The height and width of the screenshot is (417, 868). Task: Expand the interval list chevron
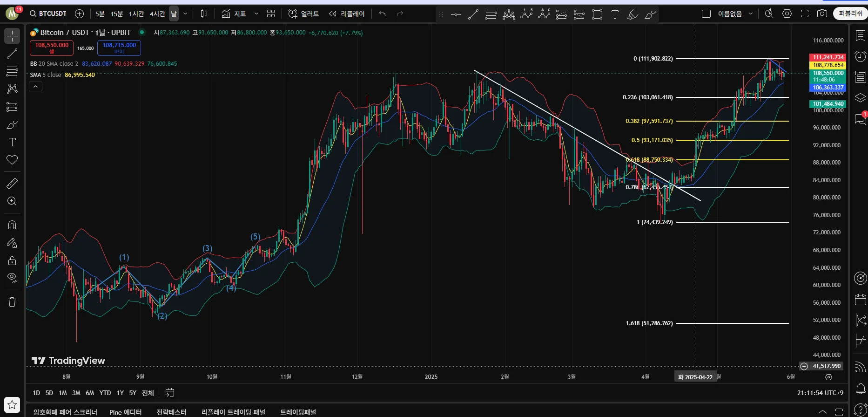coord(185,14)
